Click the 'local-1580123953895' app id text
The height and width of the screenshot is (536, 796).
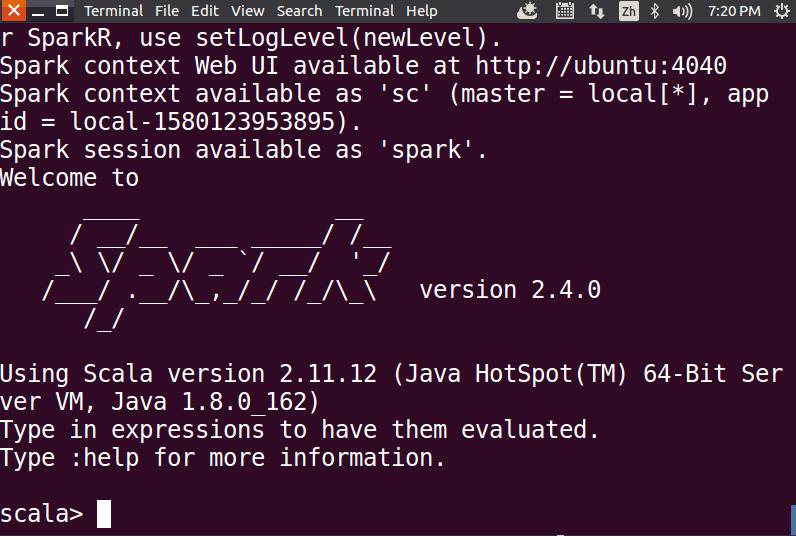click(203, 122)
